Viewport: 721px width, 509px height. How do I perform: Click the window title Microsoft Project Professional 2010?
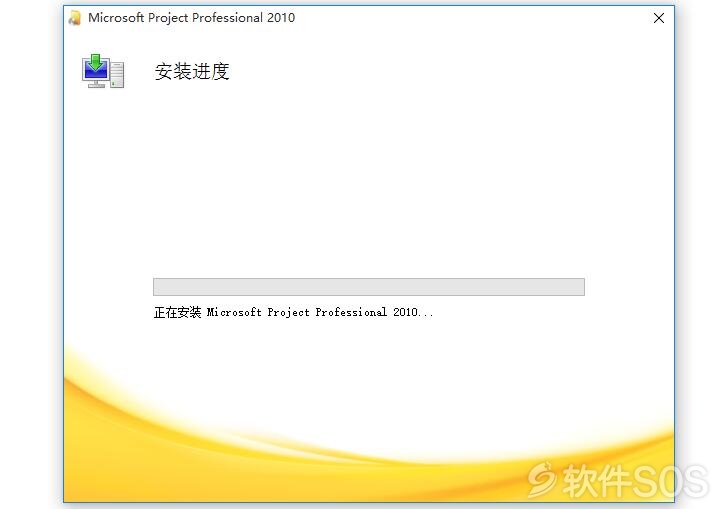(191, 18)
